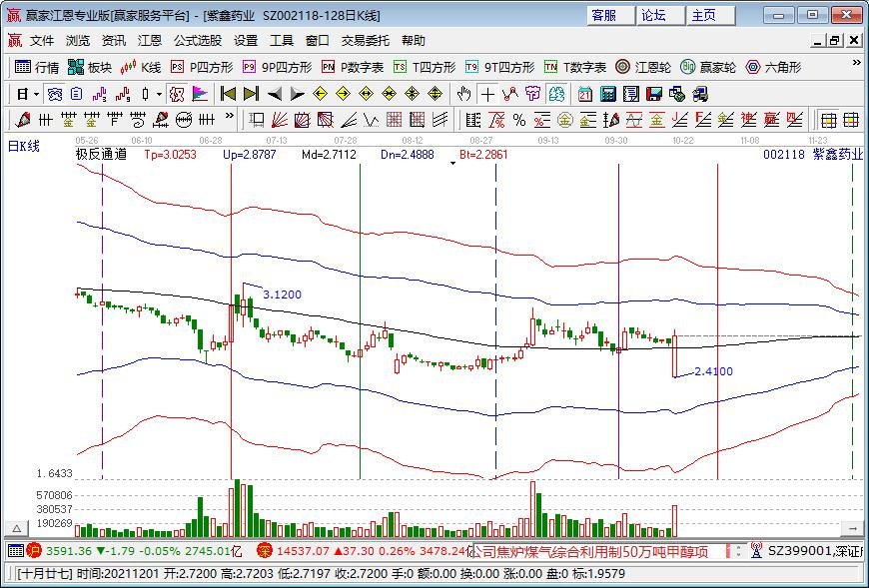
Task: Select the hand pan tool
Action: (x=463, y=94)
